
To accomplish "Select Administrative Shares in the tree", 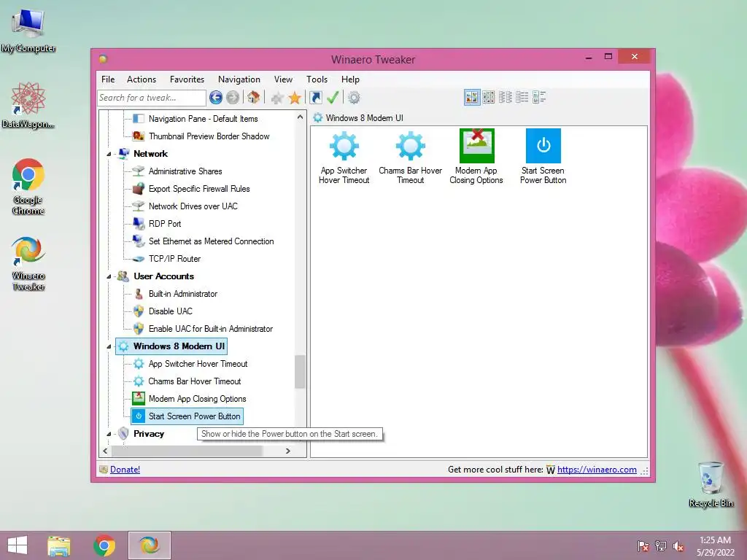I will point(185,171).
